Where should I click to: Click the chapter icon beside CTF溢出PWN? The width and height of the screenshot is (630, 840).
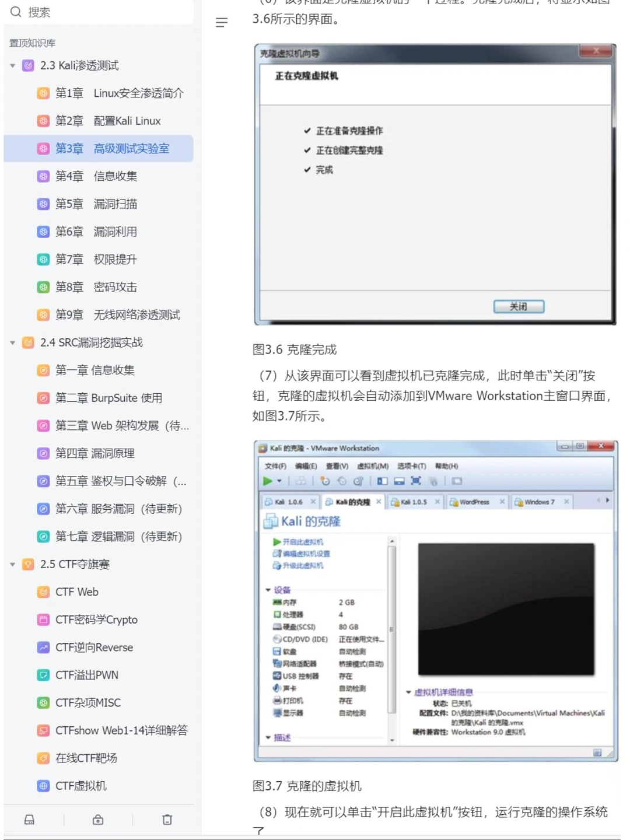click(x=44, y=675)
